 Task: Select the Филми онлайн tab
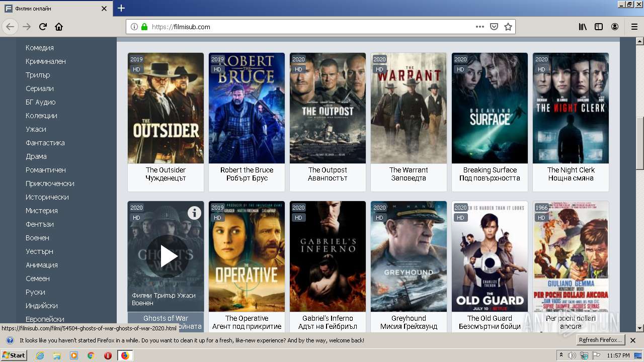tap(56, 9)
